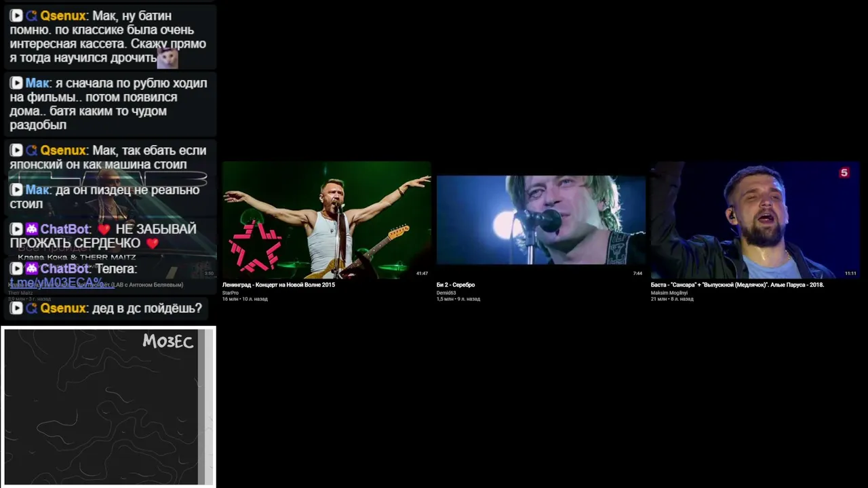
Task: Click the red heart before "НЕ ЗАБЫВАЙ"
Action: (104, 230)
